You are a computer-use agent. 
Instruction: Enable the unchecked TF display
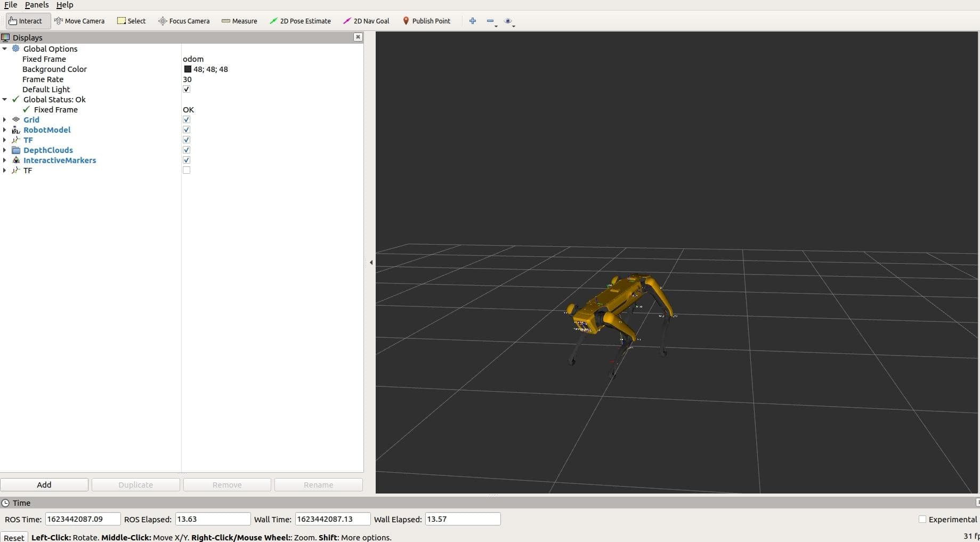(187, 170)
